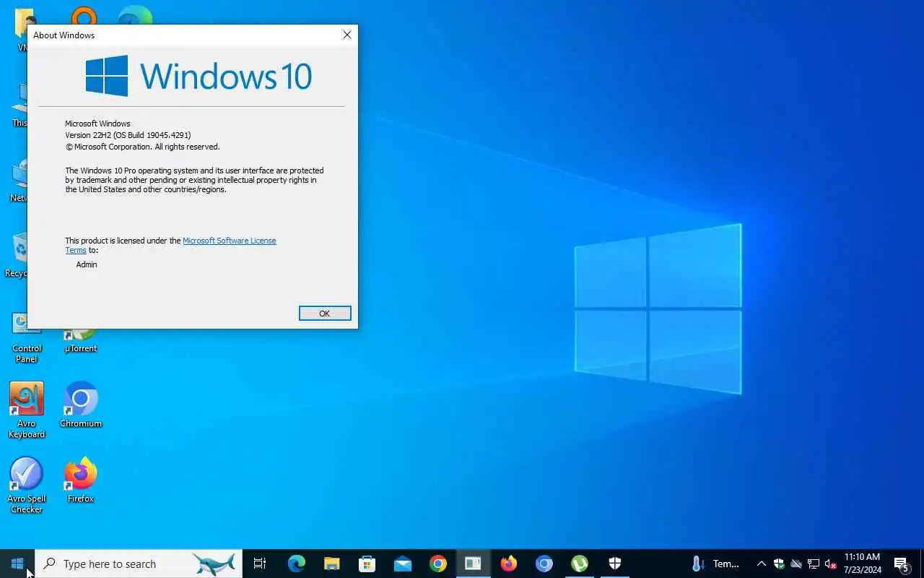This screenshot has width=924, height=578.
Task: Click OK in About Windows dialog
Action: (325, 313)
